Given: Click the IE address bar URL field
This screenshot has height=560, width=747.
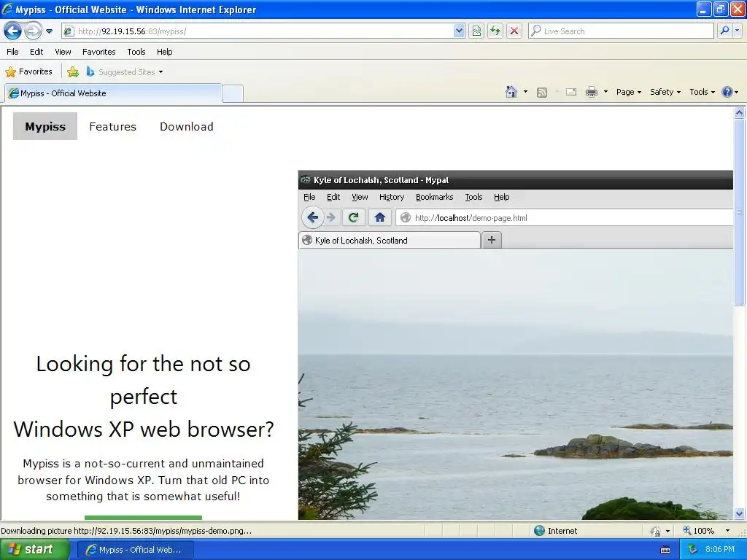Looking at the screenshot, I should pyautogui.click(x=264, y=31).
